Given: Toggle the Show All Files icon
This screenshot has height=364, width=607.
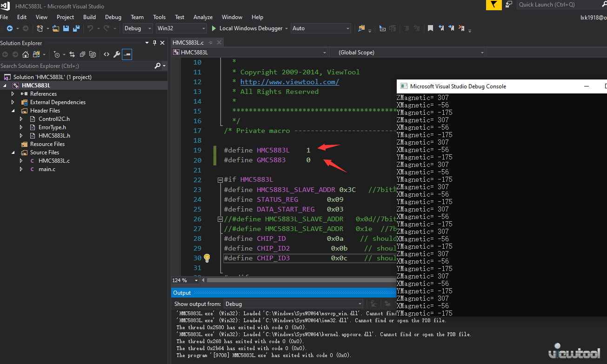Looking at the screenshot, I should (x=93, y=54).
